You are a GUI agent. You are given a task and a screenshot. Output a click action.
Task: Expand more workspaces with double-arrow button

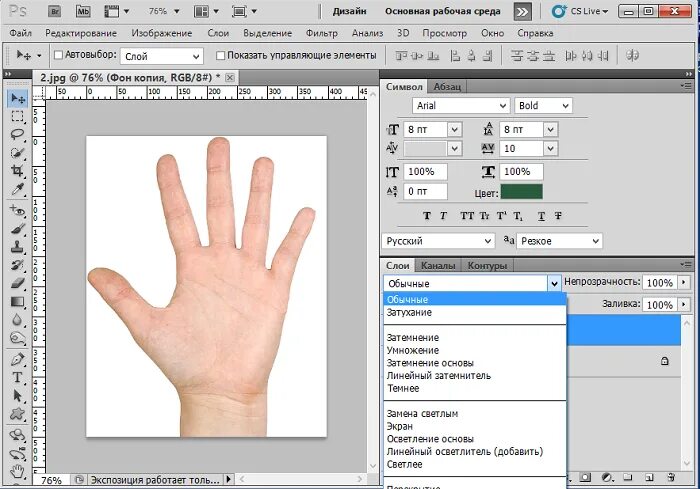tap(522, 12)
